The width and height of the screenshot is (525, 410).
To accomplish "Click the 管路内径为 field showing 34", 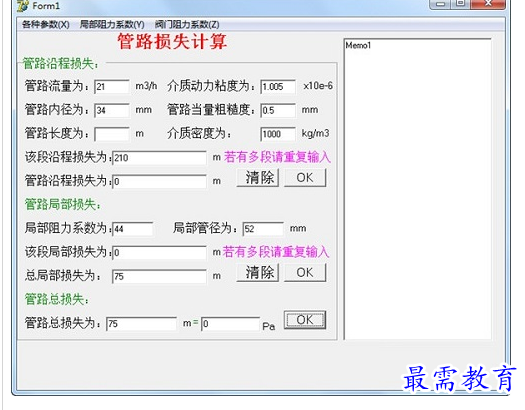I will tap(112, 110).
